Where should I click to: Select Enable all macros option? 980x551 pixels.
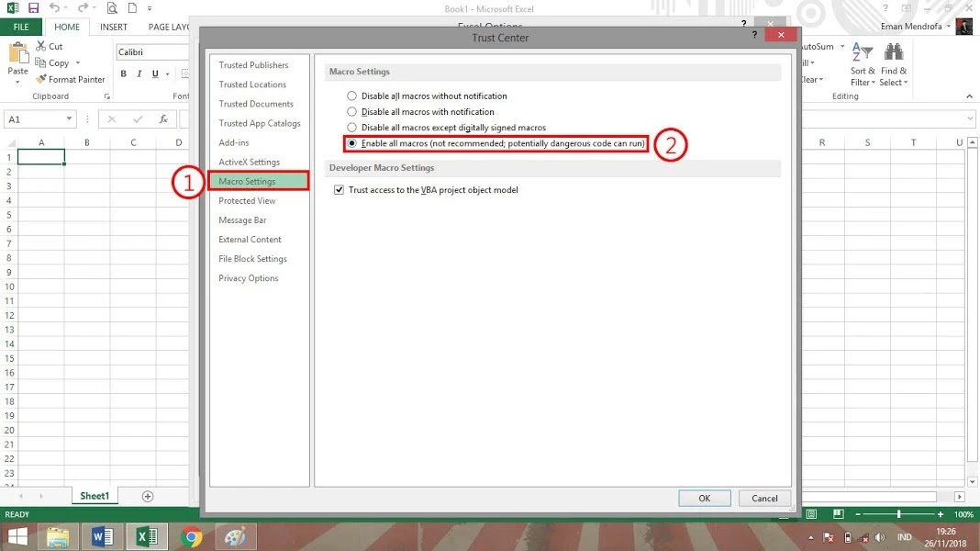(351, 143)
